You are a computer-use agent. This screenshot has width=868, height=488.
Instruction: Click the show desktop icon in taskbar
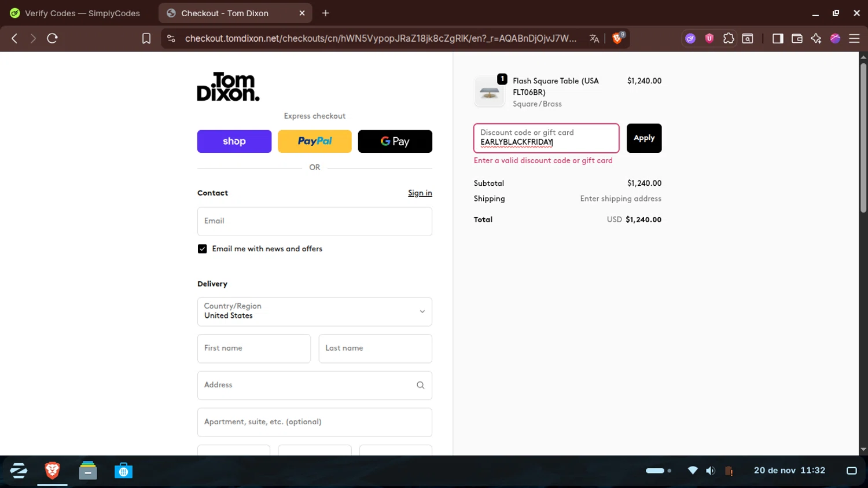click(x=852, y=471)
